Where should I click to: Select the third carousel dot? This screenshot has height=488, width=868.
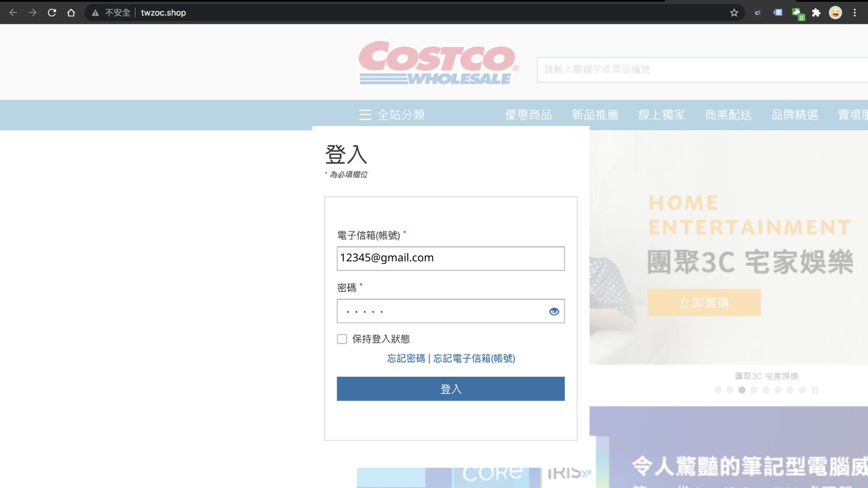pyautogui.click(x=742, y=390)
